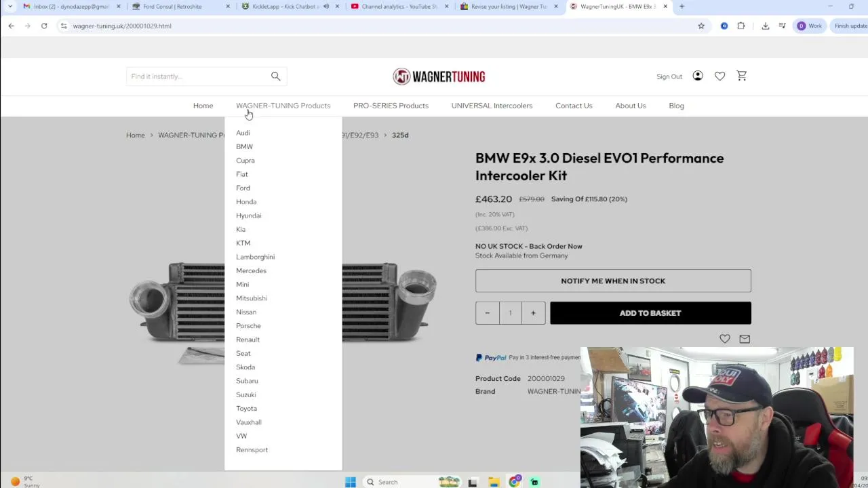This screenshot has height=488, width=868.
Task: Choose Fiat in the dropdown list
Action: (x=242, y=174)
